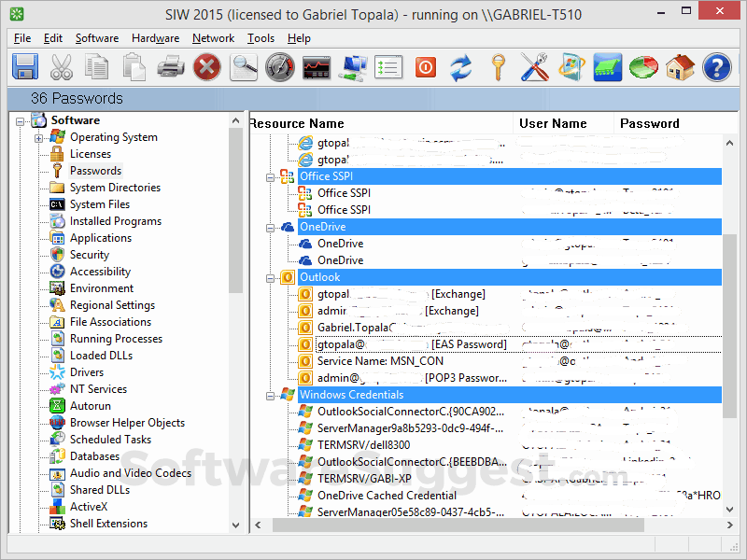Click the list horizontal scroll-right arrow
Screen dimensions: 747x560
[730, 525]
